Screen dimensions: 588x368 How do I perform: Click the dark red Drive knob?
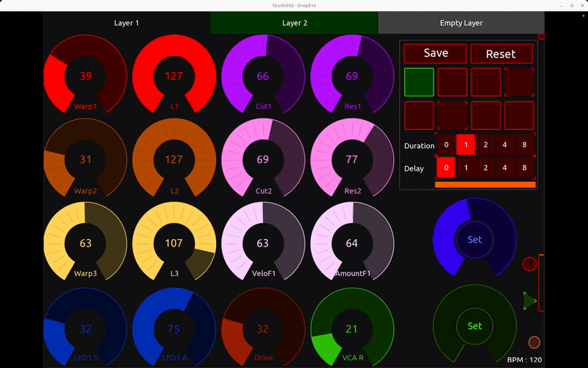(x=263, y=328)
